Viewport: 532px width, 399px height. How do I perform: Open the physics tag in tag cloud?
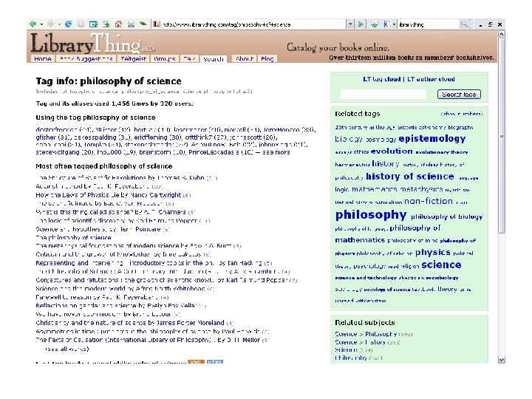432,253
